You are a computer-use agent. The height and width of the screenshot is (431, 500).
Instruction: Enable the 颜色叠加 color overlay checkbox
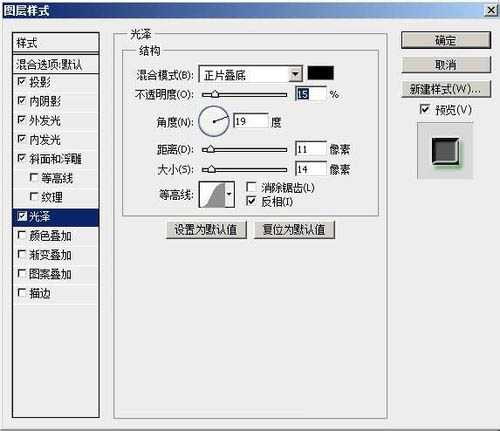(22, 235)
